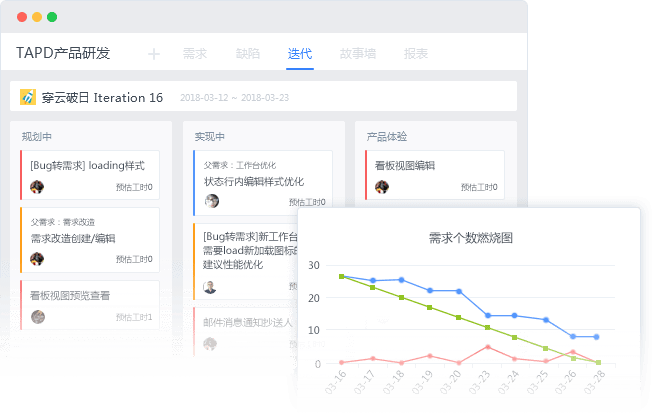Click the green data point at 03-19

pyautogui.click(x=430, y=307)
